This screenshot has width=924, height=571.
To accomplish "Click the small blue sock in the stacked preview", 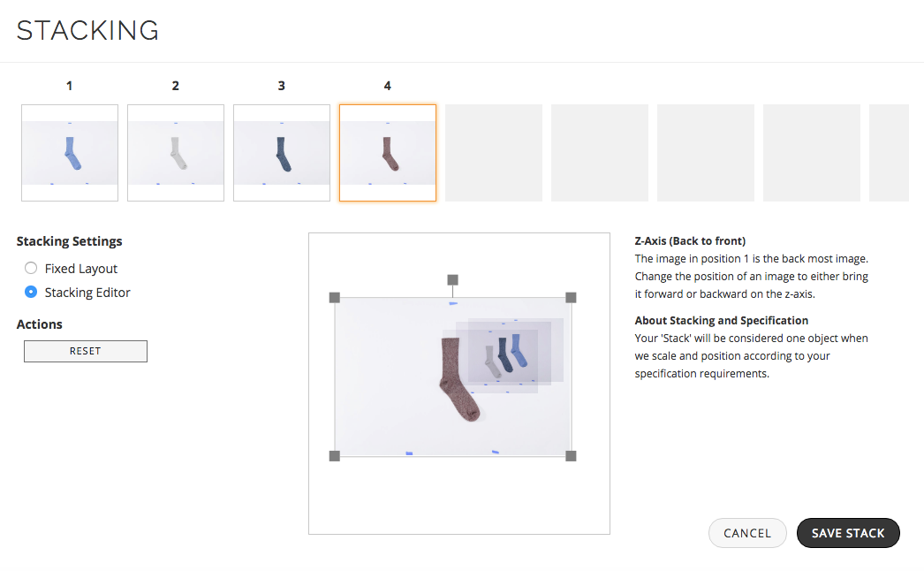I will (518, 350).
